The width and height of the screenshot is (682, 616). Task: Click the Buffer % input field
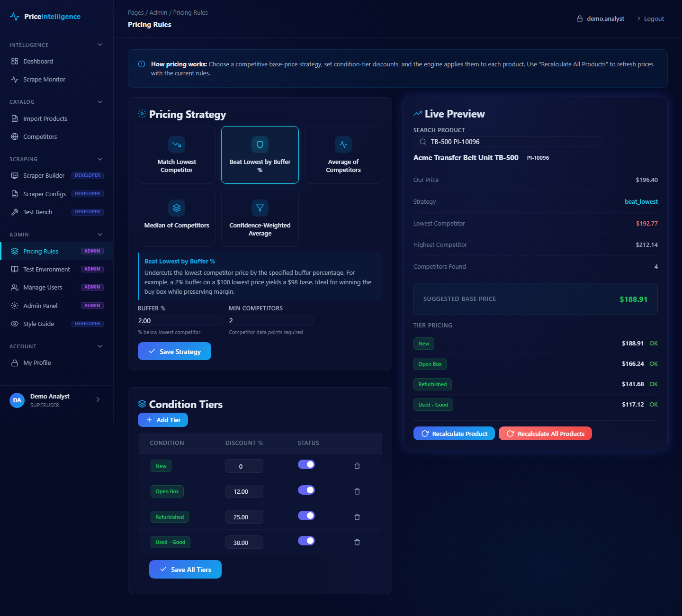[x=180, y=321]
